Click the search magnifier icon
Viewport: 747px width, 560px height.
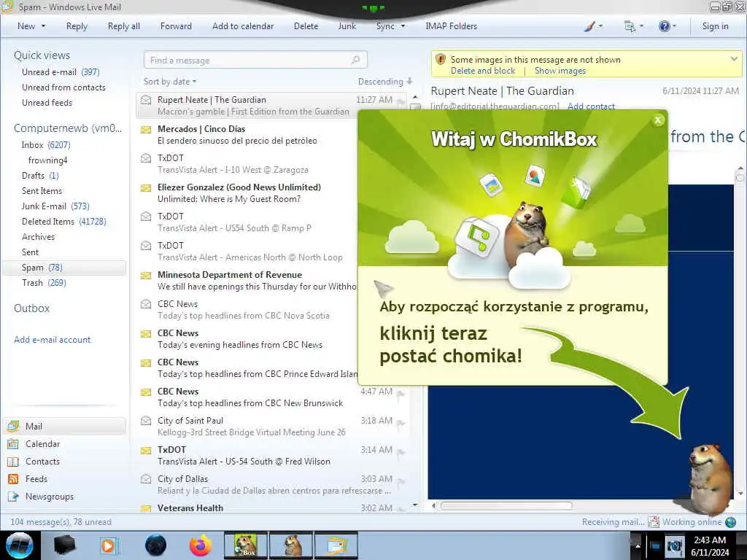click(356, 60)
